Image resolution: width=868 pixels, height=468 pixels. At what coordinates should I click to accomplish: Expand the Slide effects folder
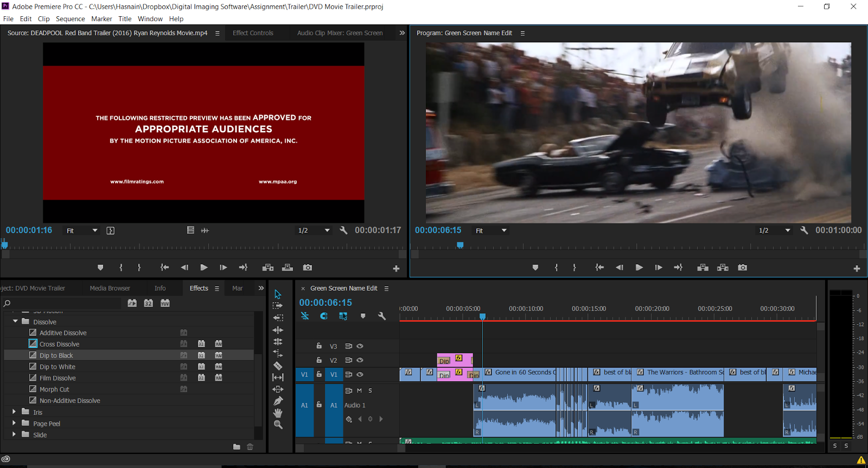coord(14,434)
